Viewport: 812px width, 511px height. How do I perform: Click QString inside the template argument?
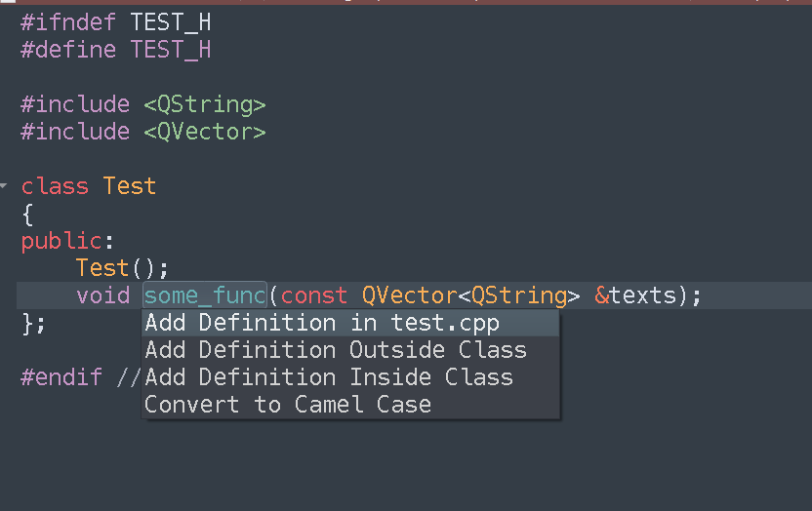tap(518, 295)
